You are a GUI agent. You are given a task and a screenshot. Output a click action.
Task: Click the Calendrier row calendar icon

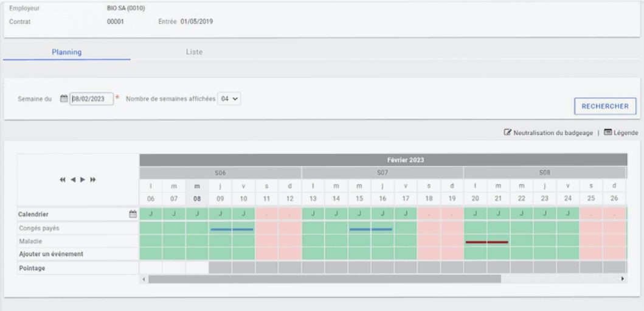[133, 214]
